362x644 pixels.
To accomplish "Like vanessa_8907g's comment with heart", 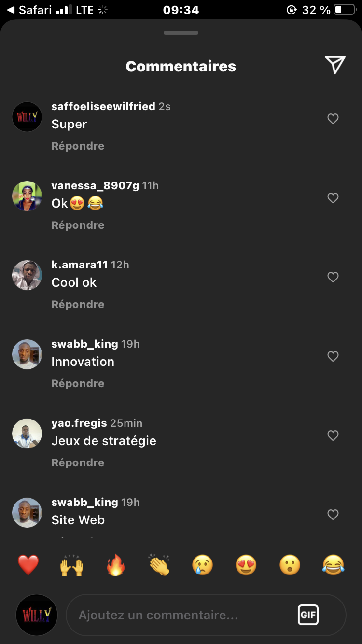I will pyautogui.click(x=333, y=198).
